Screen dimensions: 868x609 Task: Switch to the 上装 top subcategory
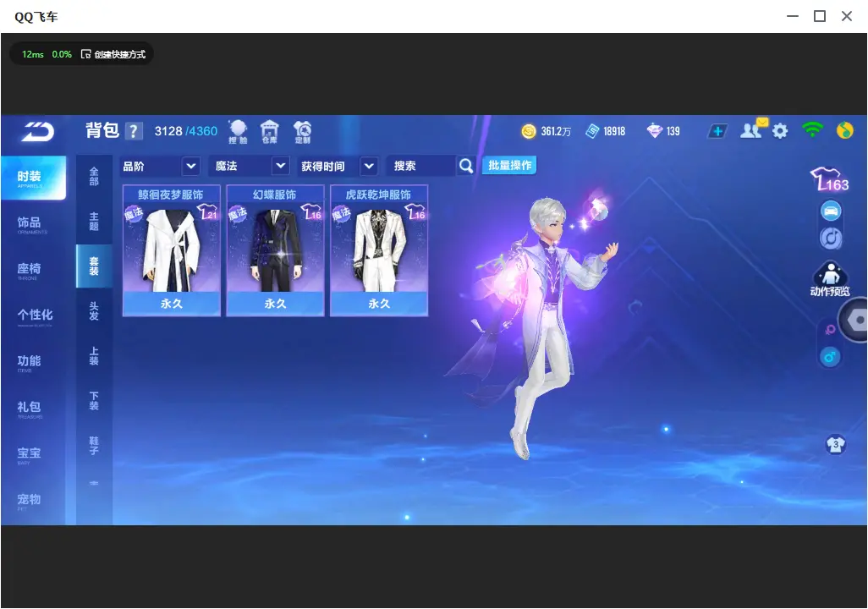[x=94, y=356]
